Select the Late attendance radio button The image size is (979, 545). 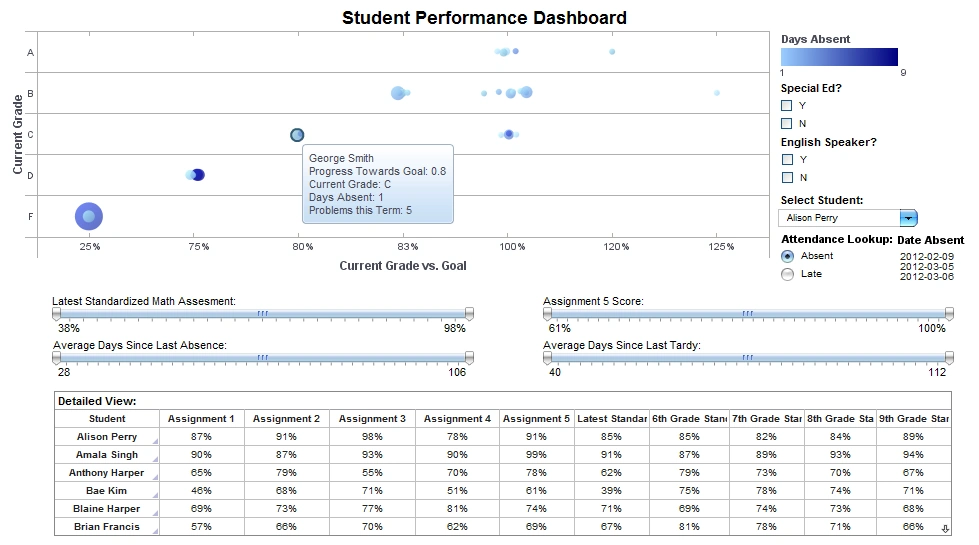coord(788,274)
